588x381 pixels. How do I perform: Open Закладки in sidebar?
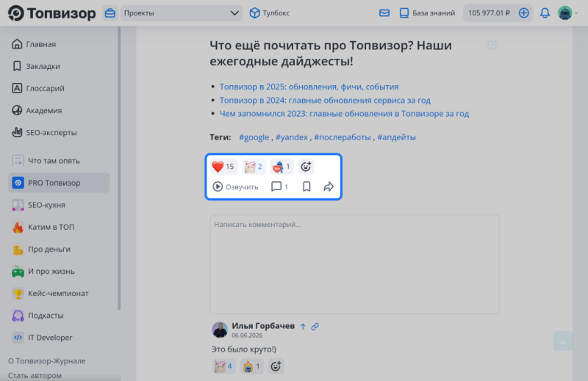point(36,66)
